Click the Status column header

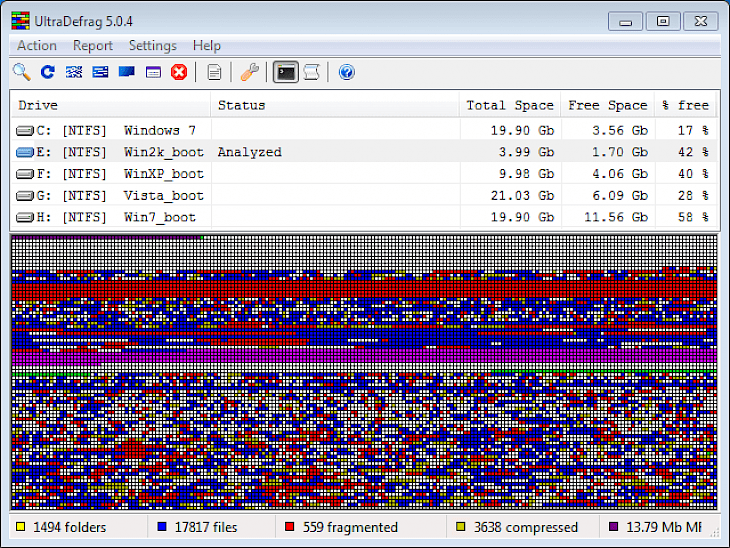click(x=335, y=105)
